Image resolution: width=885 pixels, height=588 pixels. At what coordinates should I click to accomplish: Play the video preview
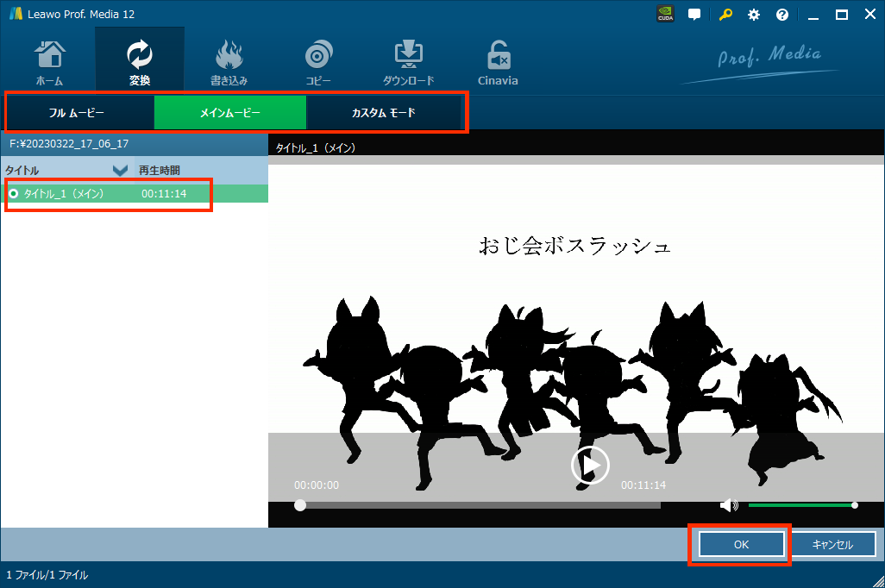point(590,466)
